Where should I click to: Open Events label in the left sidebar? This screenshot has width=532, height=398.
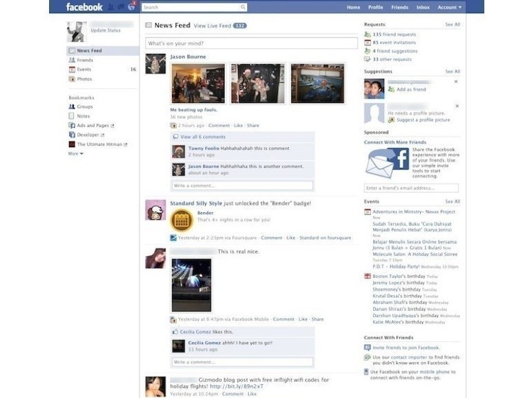tap(84, 70)
